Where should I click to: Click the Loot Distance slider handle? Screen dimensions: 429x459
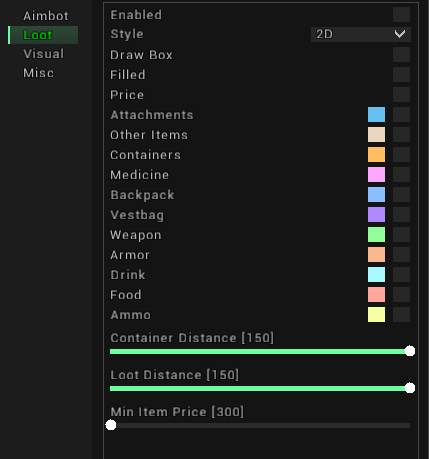coord(410,388)
